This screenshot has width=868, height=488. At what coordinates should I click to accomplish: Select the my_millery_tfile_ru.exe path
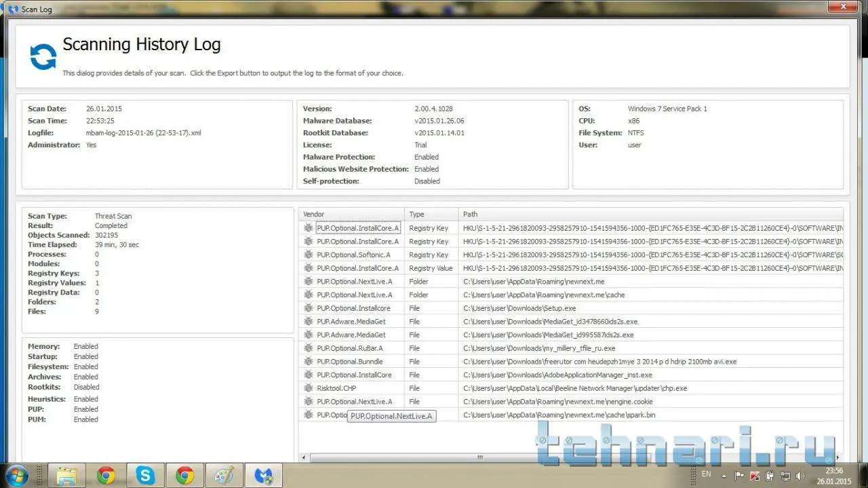click(x=539, y=348)
